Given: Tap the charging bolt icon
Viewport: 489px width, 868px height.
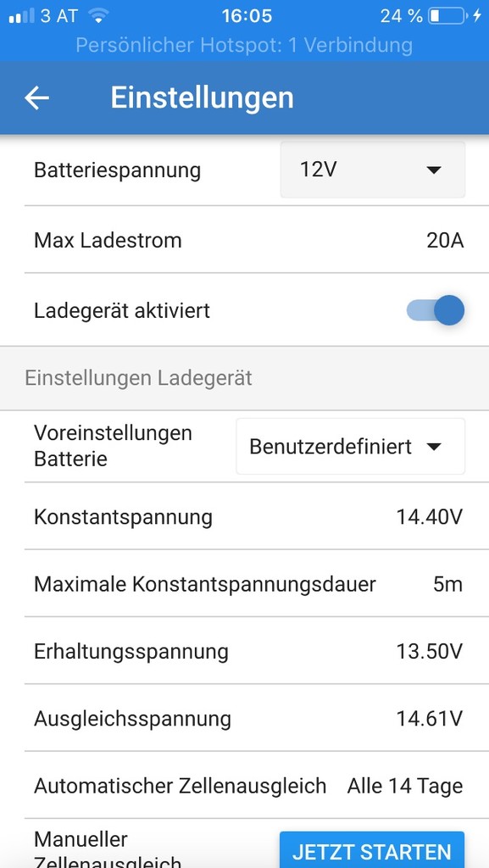Looking at the screenshot, I should coord(477,16).
